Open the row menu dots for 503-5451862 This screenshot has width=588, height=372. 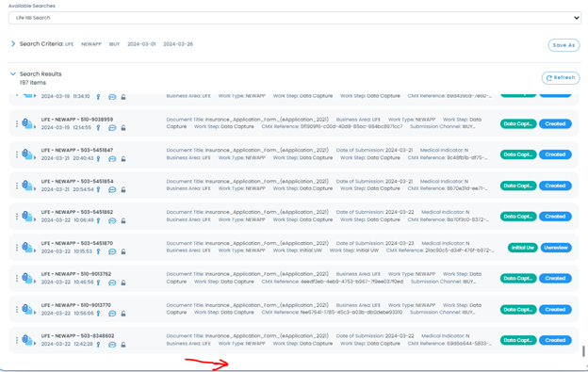click(x=17, y=217)
